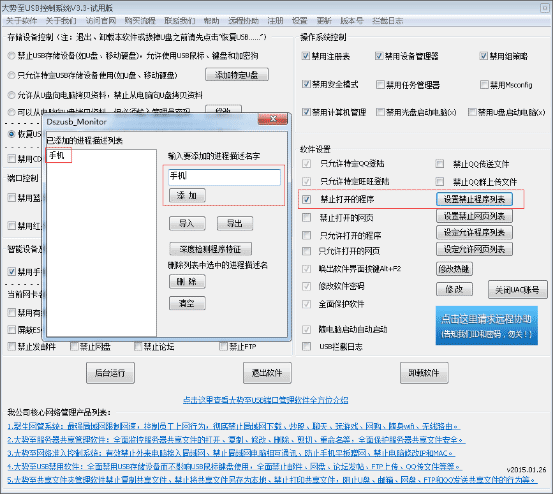Enable 禁用任务管理器 checkbox

pos(381,84)
